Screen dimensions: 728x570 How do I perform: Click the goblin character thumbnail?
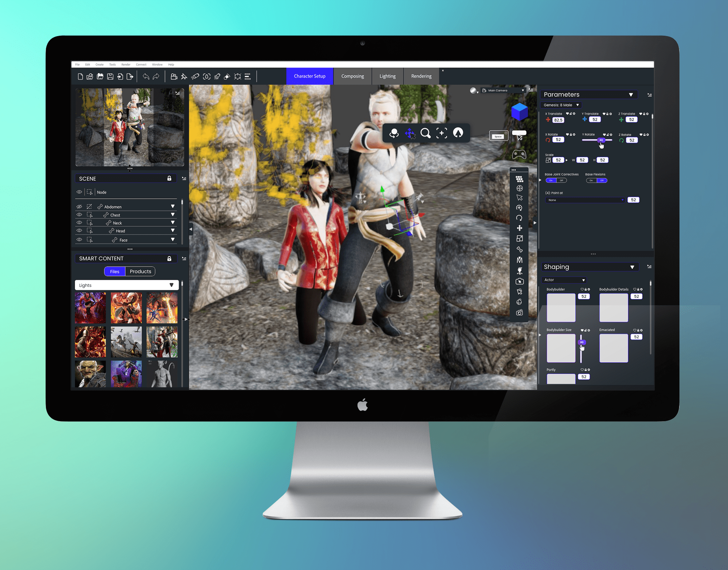(x=90, y=374)
